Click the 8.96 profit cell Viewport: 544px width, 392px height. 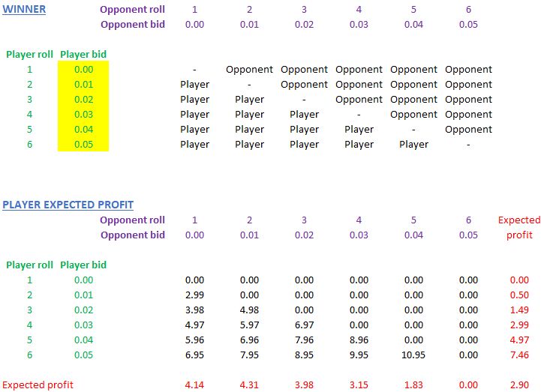pyautogui.click(x=359, y=340)
